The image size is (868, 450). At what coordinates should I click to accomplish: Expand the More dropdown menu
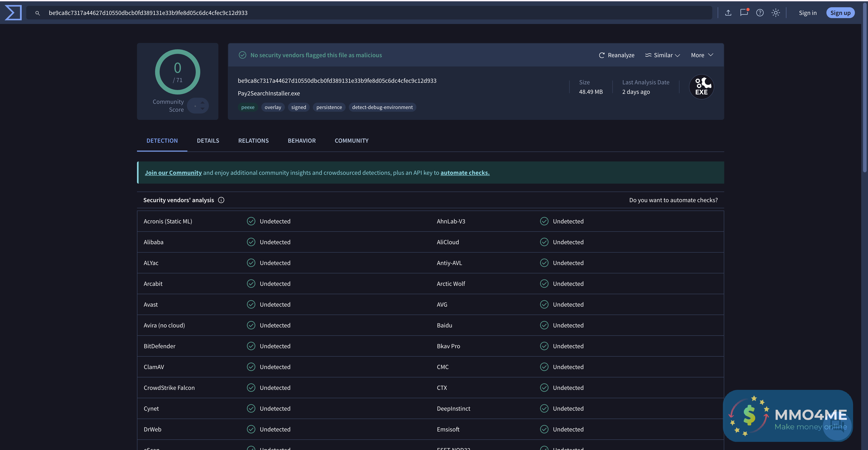[x=702, y=55]
